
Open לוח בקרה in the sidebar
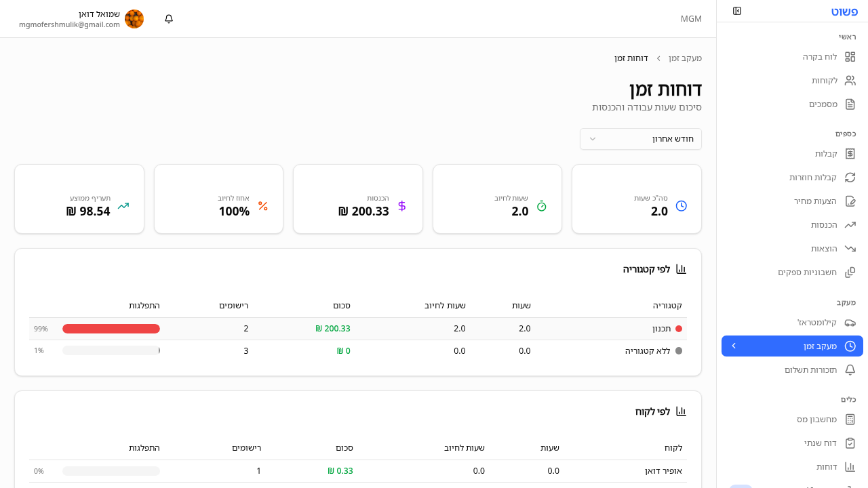(x=820, y=57)
